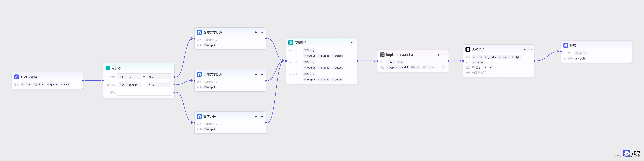Run the 男孩文字处理 node with play button

(x=256, y=74)
